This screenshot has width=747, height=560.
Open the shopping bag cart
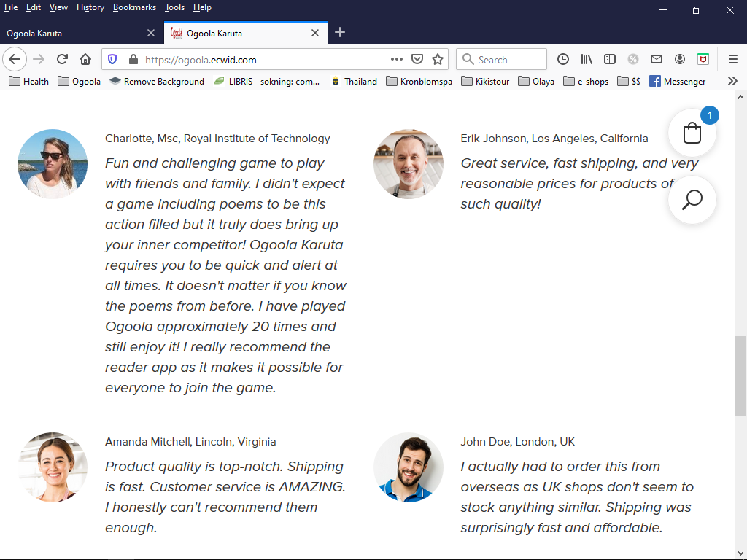(692, 133)
